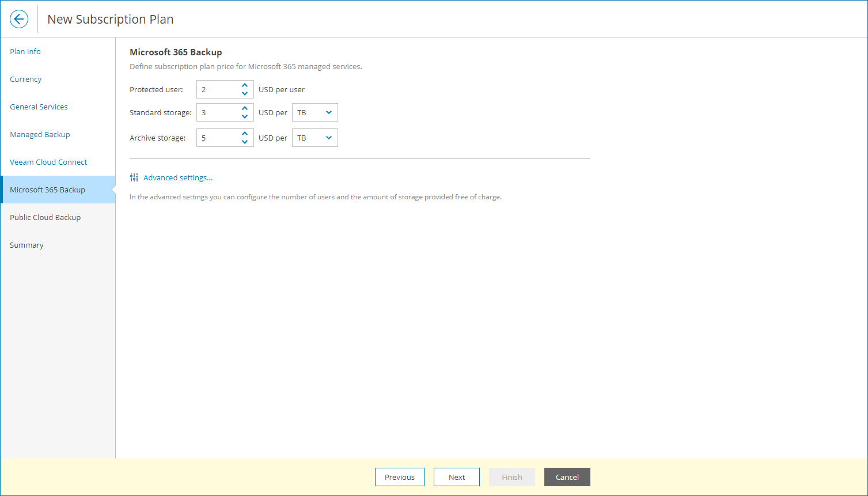Click the 'New Subscription Plan' title
This screenshot has height=496, width=868.
tap(111, 19)
